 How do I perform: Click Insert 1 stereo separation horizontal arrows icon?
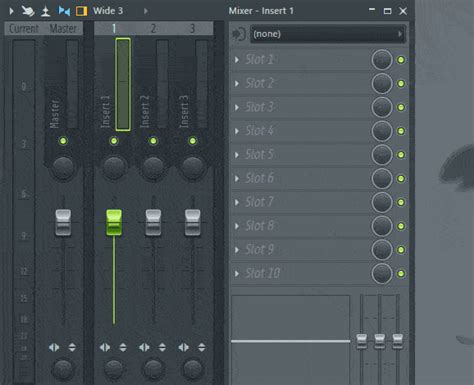pos(105,348)
